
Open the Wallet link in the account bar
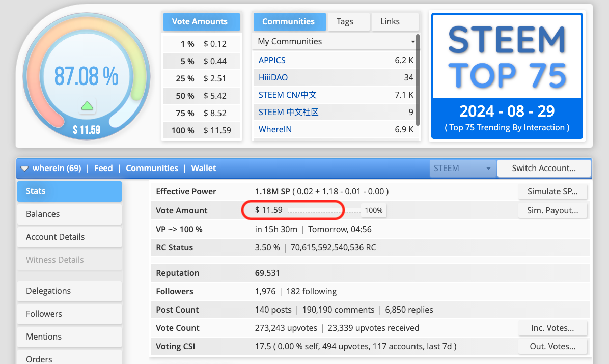pyautogui.click(x=204, y=168)
